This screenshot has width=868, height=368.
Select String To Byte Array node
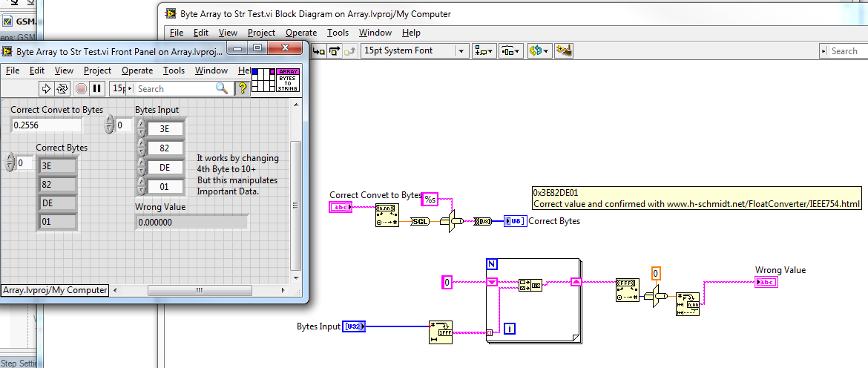pyautogui.click(x=484, y=221)
